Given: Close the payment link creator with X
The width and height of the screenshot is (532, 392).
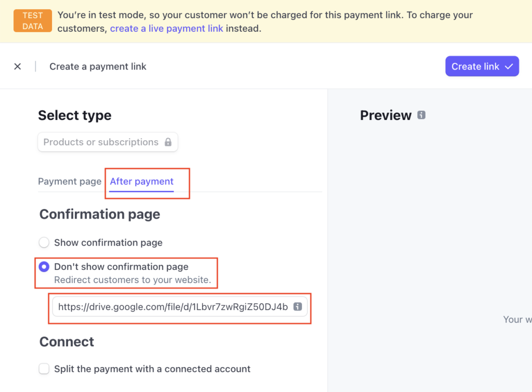Looking at the screenshot, I should coord(18,66).
